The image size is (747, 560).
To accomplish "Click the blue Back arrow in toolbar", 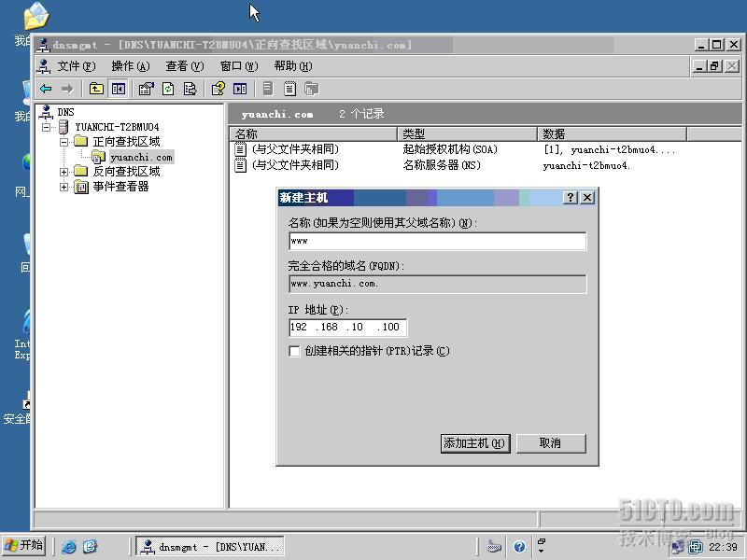I will pos(46,89).
